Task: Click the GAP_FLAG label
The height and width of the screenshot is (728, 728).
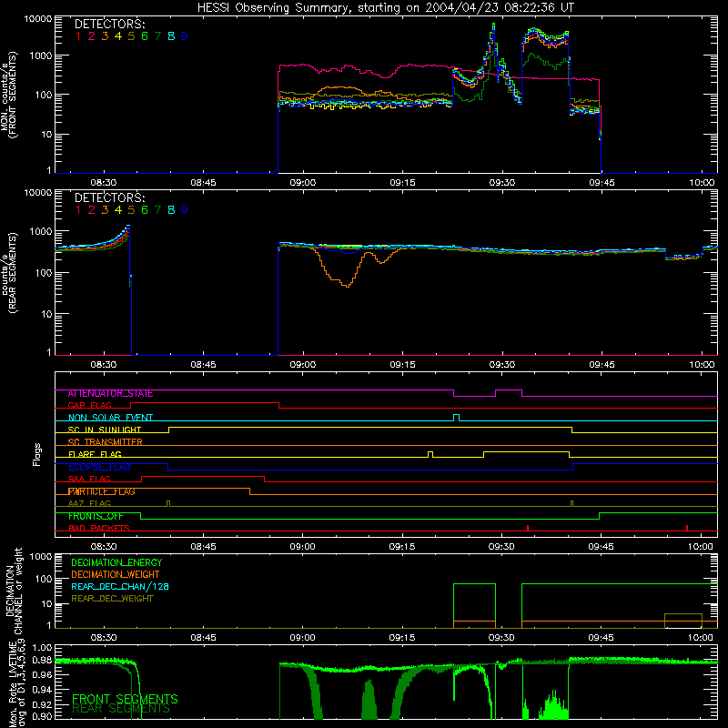Action: tap(89, 405)
